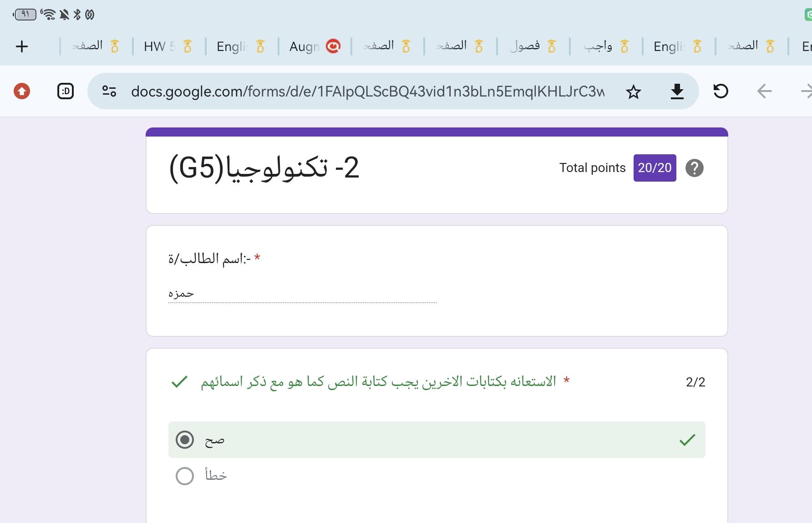Viewport: 812px width, 523px height.
Task: Click the URL address bar text
Action: (368, 91)
